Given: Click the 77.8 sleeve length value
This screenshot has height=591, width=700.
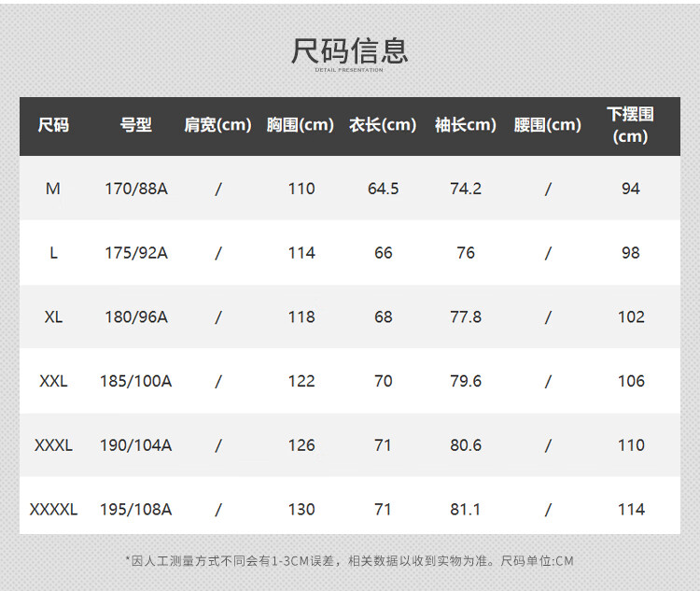Looking at the screenshot, I should (x=466, y=317).
